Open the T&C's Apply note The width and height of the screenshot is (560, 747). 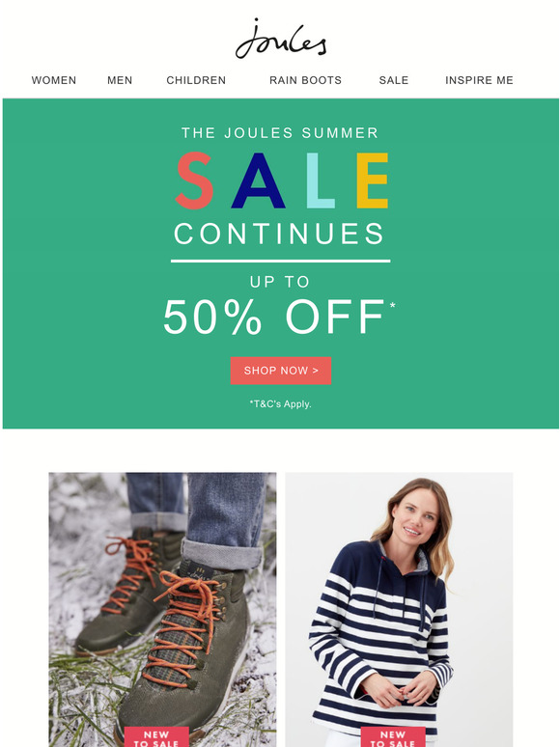tap(280, 404)
